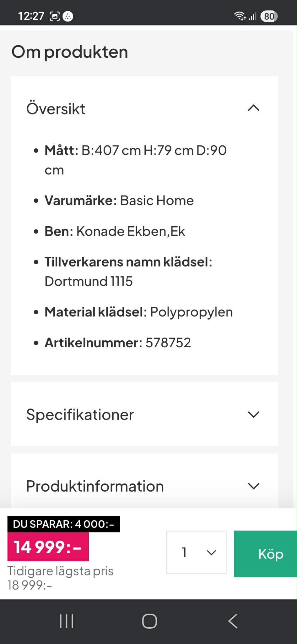Screen dimensions: 297x644
Task: Tap the DU SPARAR 4 000 badge
Action: tap(64, 524)
